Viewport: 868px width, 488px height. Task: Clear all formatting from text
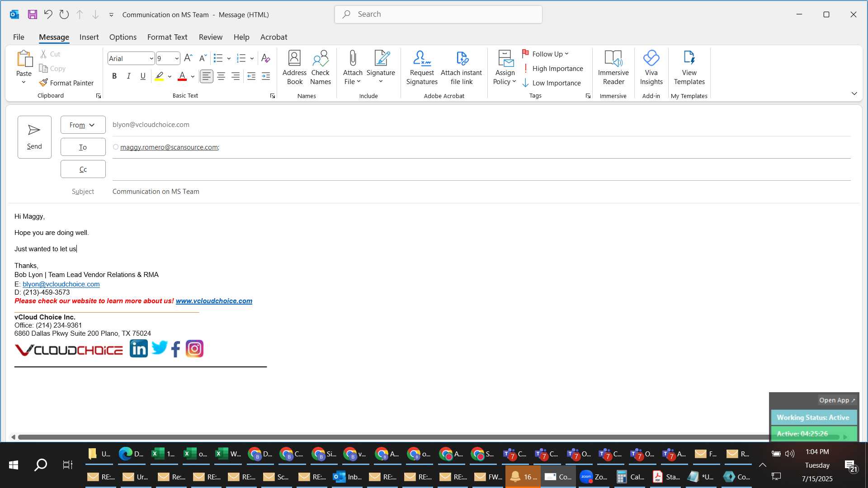(x=266, y=58)
